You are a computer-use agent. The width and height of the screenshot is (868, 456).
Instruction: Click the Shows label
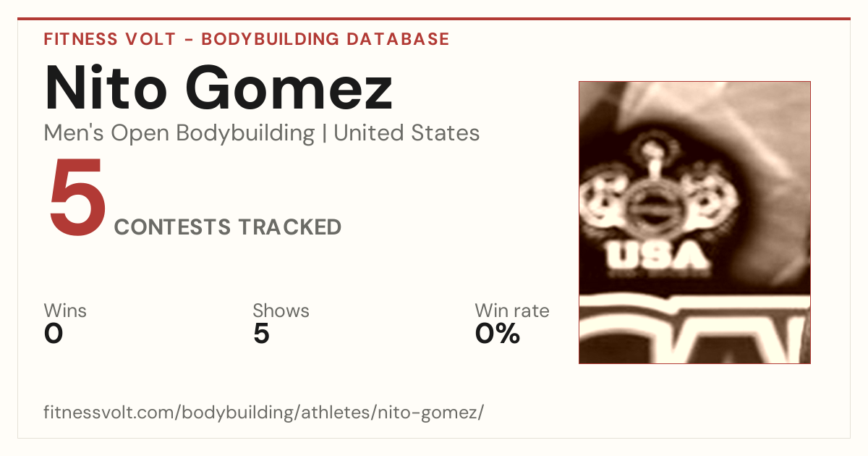point(281,311)
